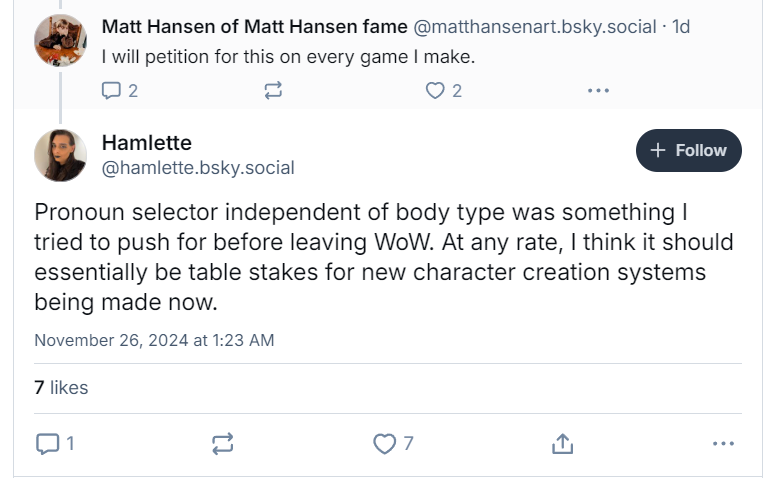Repost Hamlette's post
Image resolution: width=765 pixels, height=478 pixels.
click(x=223, y=443)
